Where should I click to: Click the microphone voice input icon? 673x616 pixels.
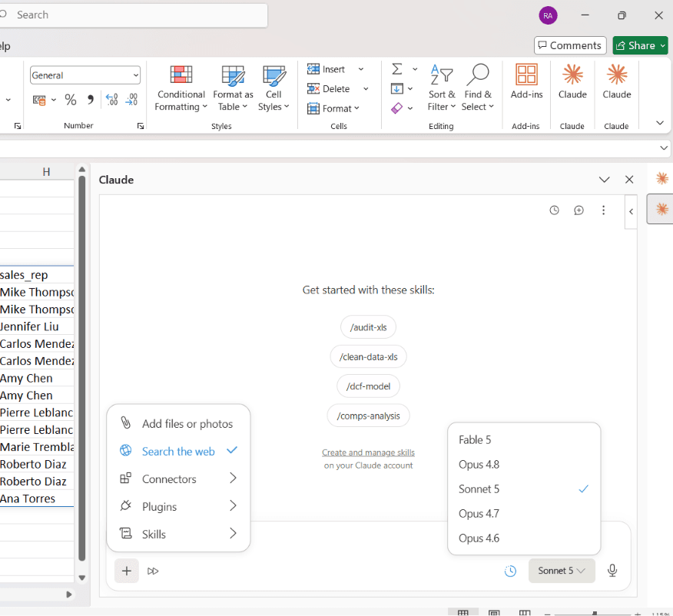[612, 571]
